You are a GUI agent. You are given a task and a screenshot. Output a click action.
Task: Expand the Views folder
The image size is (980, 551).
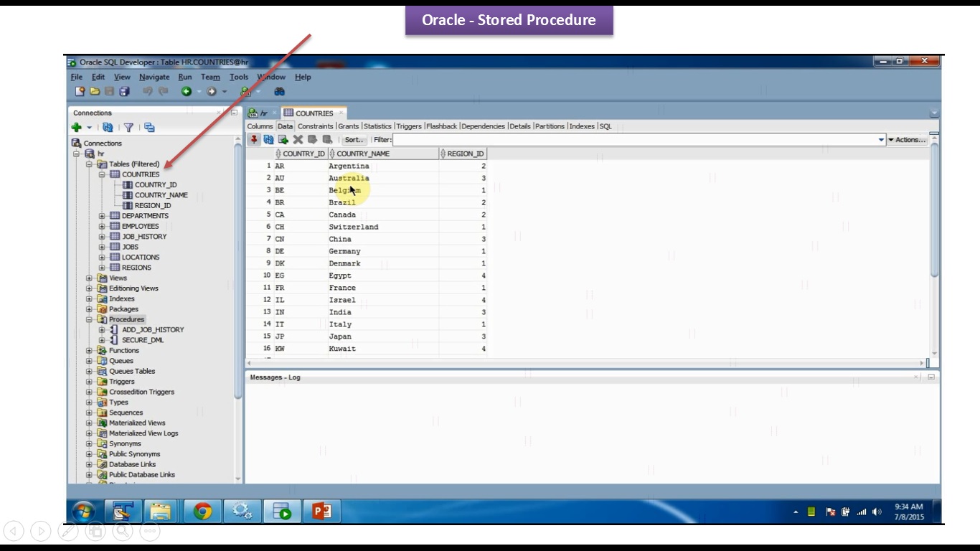(89, 278)
